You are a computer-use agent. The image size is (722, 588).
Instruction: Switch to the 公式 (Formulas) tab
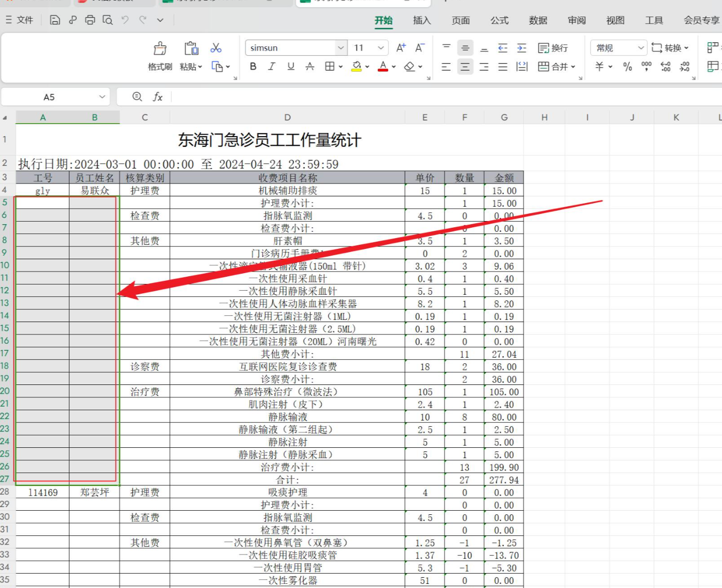tap(499, 20)
